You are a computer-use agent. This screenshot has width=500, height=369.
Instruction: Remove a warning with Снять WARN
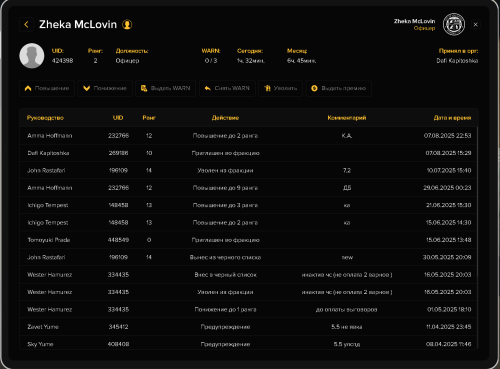coord(227,88)
